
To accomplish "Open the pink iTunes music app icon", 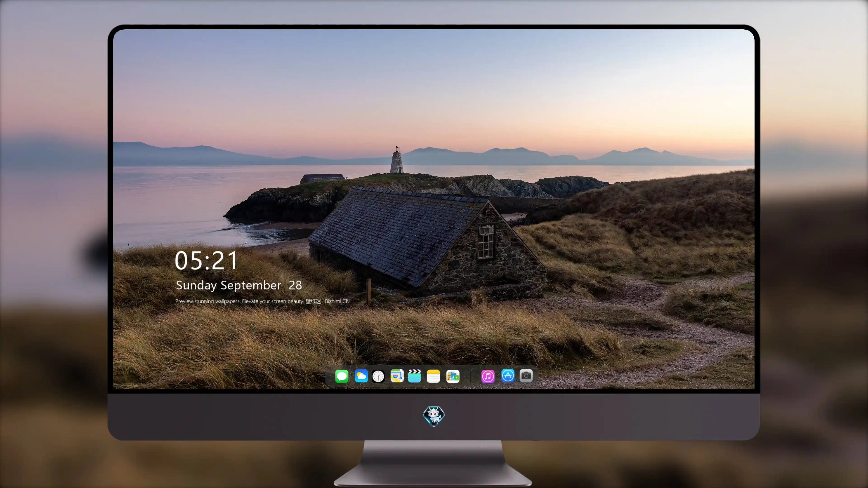I will pyautogui.click(x=488, y=376).
